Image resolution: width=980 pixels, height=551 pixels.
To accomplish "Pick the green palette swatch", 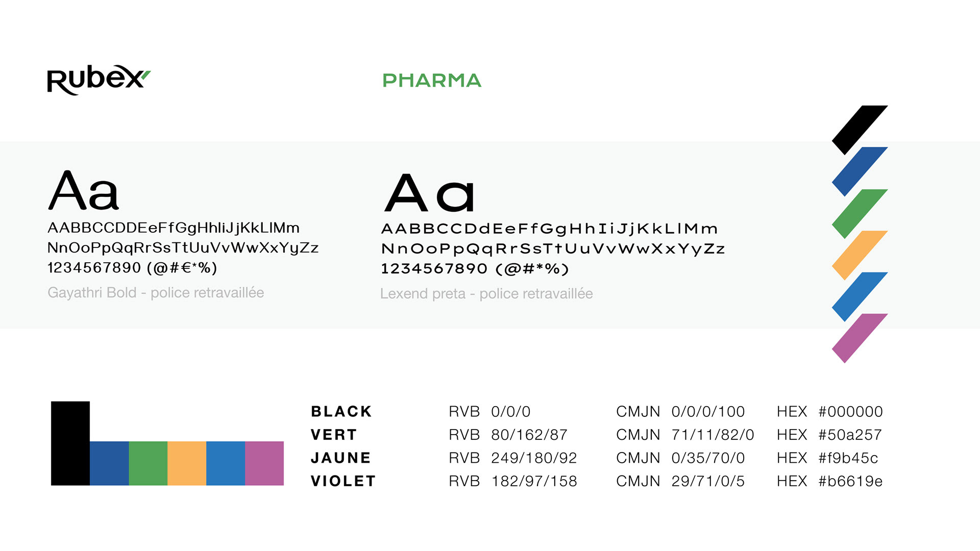I will (148, 463).
